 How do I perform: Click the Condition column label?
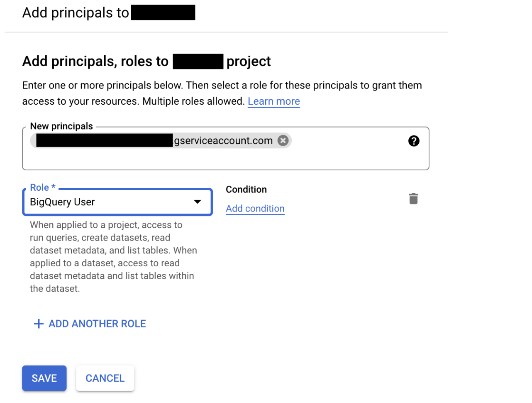point(246,189)
